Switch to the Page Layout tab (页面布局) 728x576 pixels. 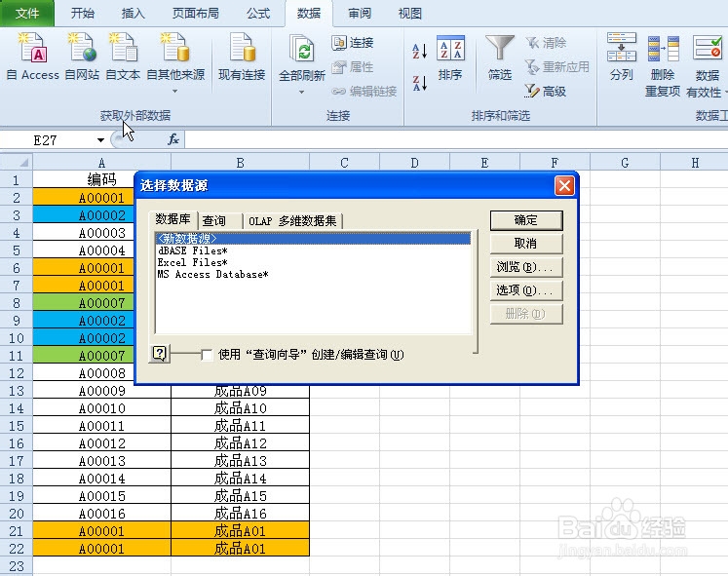[x=196, y=14]
